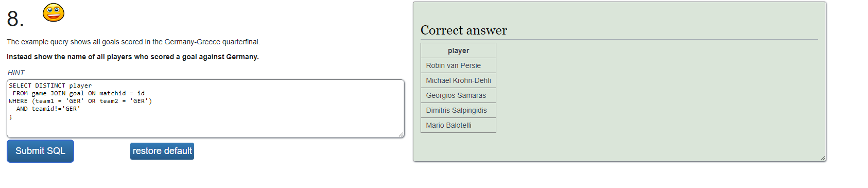
Task: Click the Correct answer heading
Action: coord(464,30)
